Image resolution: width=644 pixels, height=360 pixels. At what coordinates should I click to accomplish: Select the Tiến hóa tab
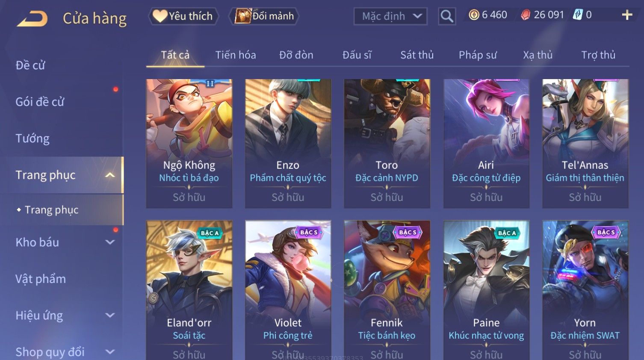[236, 55]
